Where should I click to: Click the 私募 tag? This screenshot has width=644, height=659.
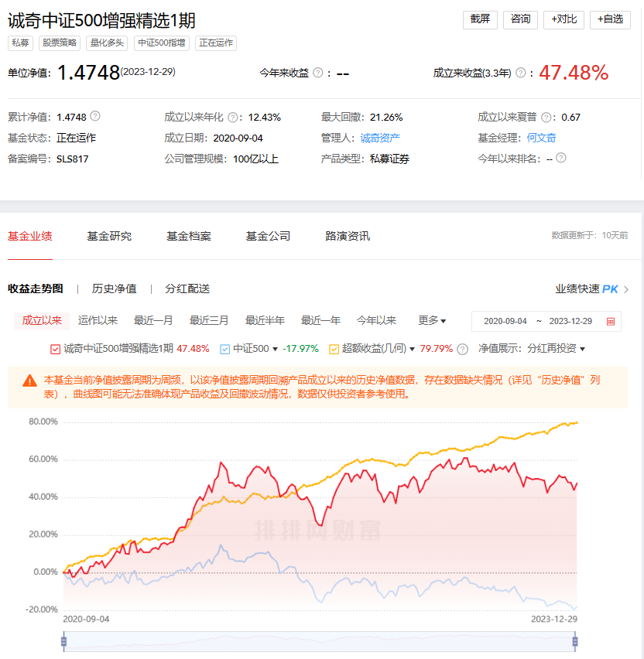tap(20, 43)
